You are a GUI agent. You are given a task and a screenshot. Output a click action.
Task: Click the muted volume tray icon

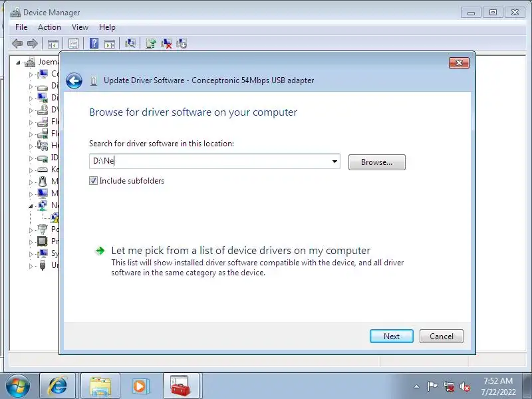465,386
